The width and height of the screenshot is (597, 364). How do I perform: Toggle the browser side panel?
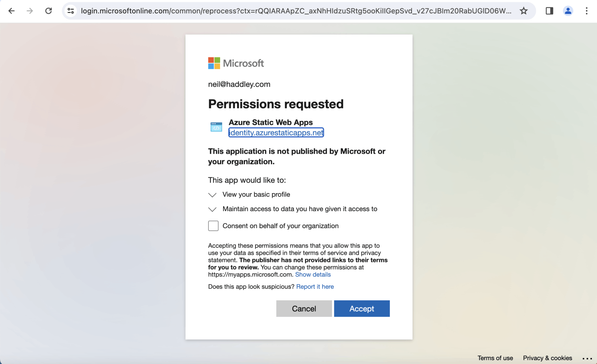click(x=549, y=11)
